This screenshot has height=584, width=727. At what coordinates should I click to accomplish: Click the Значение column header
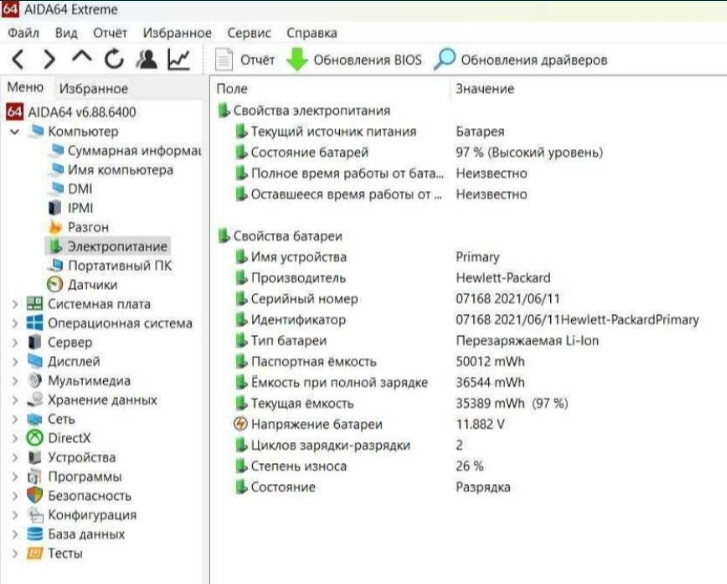pyautogui.click(x=485, y=89)
